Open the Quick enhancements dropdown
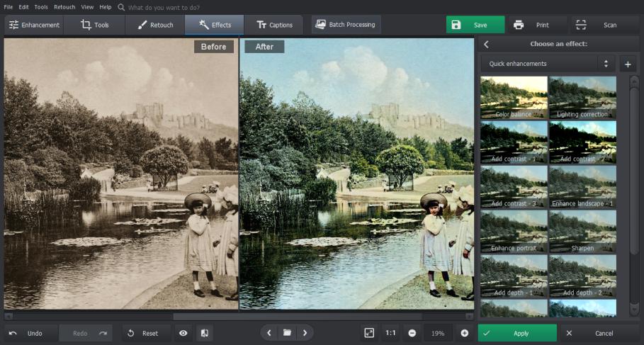The width and height of the screenshot is (644, 345). click(x=547, y=64)
